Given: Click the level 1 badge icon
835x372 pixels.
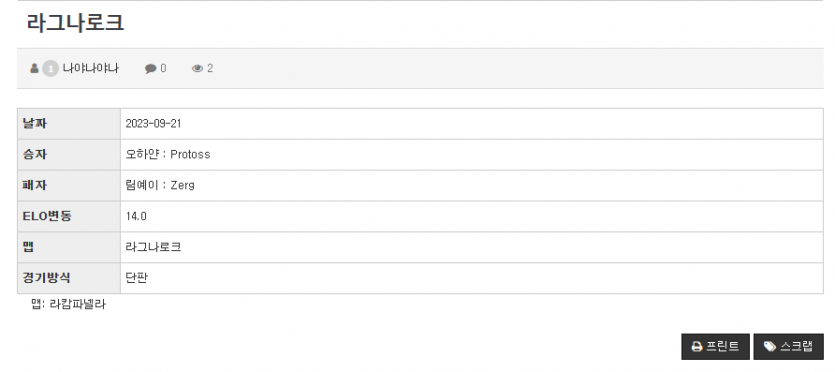Looking at the screenshot, I should click(x=50, y=69).
